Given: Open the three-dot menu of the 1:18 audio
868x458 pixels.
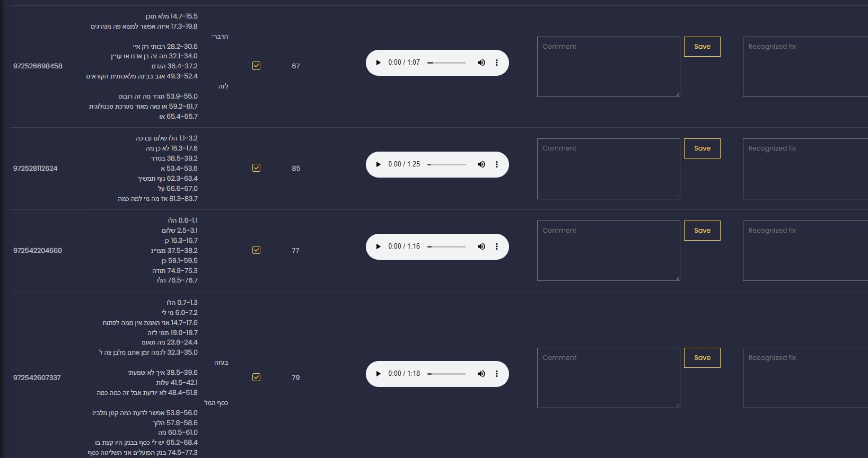Looking at the screenshot, I should click(x=497, y=374).
